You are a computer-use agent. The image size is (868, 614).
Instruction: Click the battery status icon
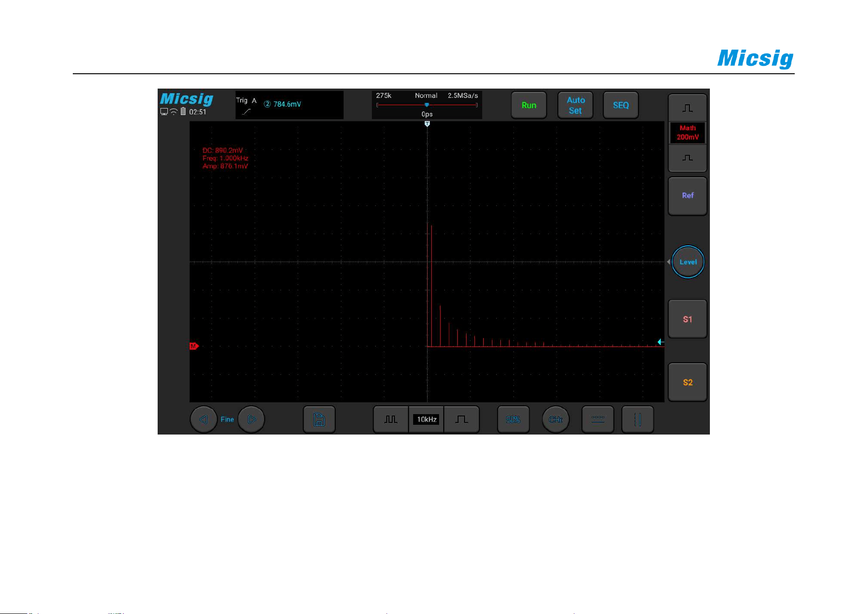tap(183, 111)
